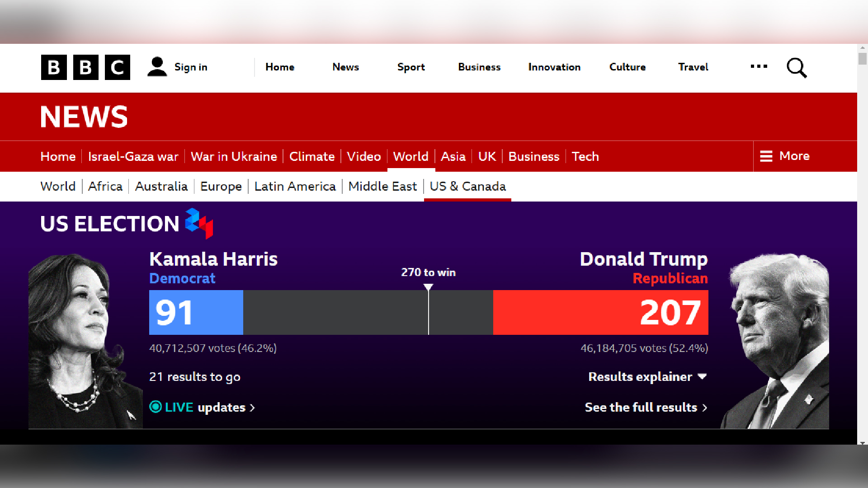Image resolution: width=868 pixels, height=488 pixels.
Task: Click the blue Harris 91 electoral bar
Action: tap(196, 312)
